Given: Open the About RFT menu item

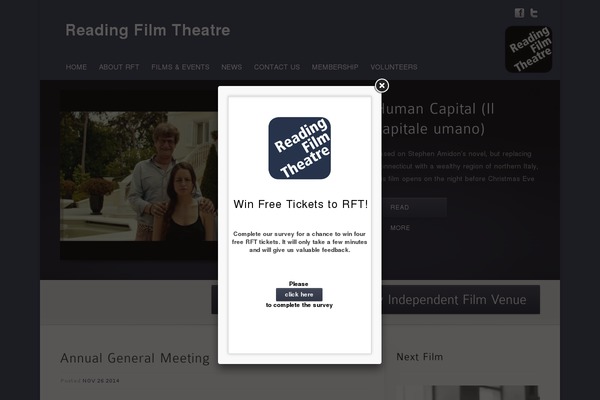Looking at the screenshot, I should 119,67.
